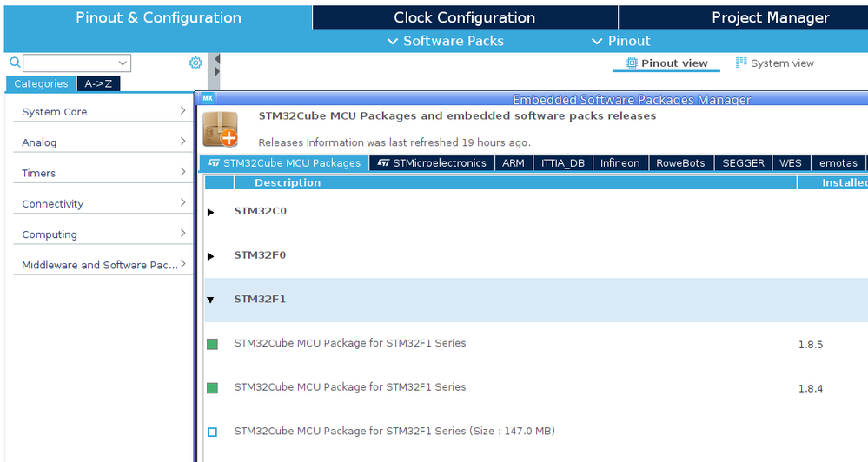Switch to Clock Configuration tab
The height and width of the screenshot is (462, 868).
pyautogui.click(x=465, y=17)
